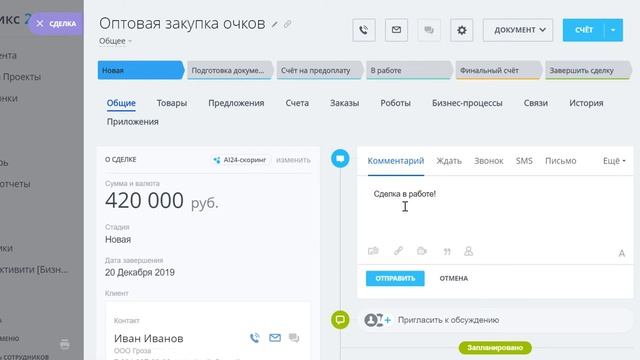640x360 pixels.
Task: Select the Финальный счёт stage
Action: click(499, 70)
